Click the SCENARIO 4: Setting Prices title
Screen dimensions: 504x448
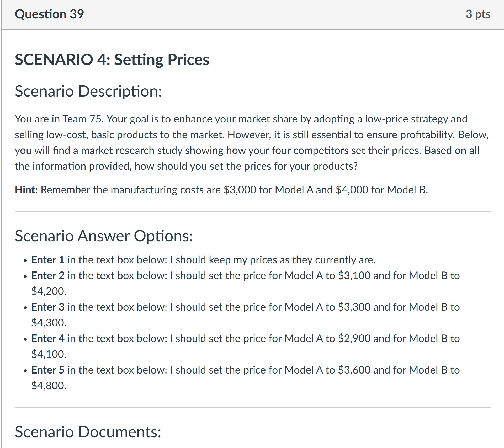(112, 60)
